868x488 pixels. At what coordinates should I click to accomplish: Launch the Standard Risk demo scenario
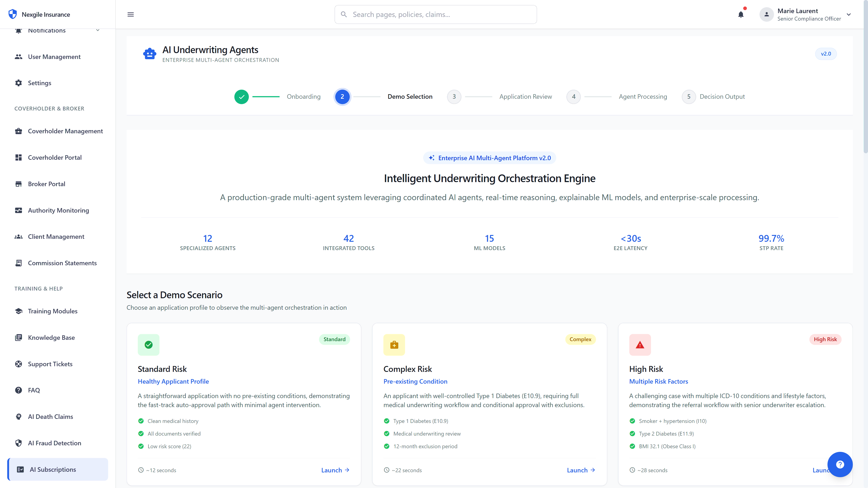[x=335, y=470]
